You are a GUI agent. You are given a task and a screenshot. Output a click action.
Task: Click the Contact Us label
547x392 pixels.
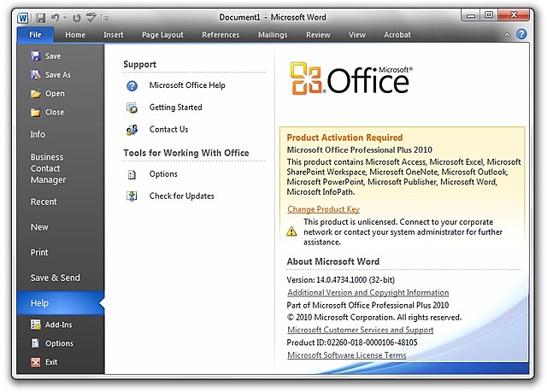pos(168,129)
